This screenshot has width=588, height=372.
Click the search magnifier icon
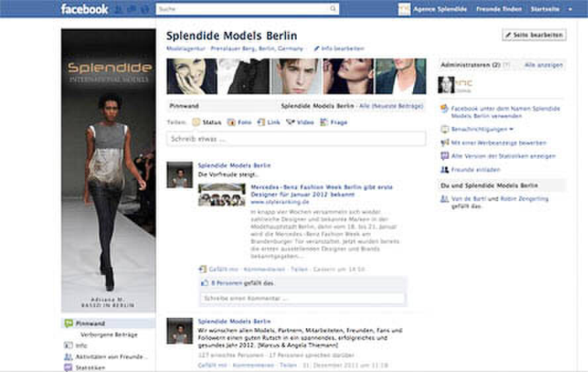333,9
